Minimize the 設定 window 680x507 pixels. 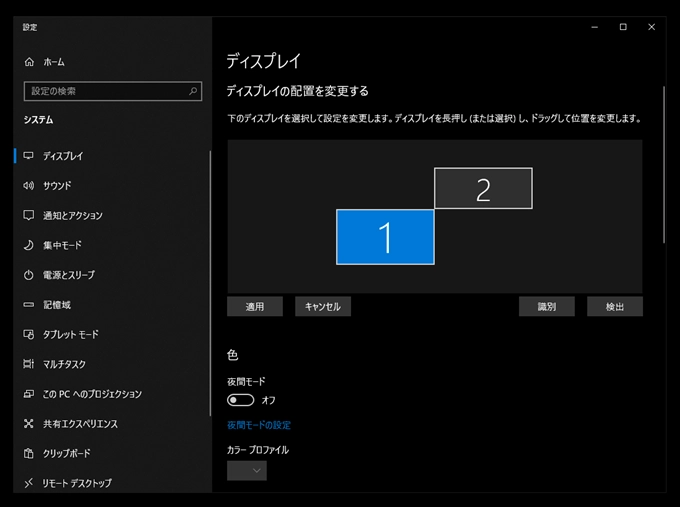[595, 27]
